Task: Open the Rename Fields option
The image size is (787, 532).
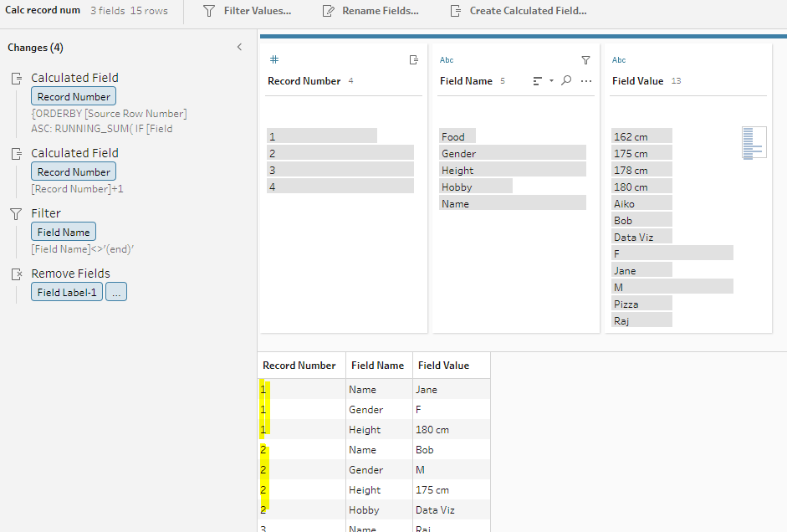Action: point(370,11)
